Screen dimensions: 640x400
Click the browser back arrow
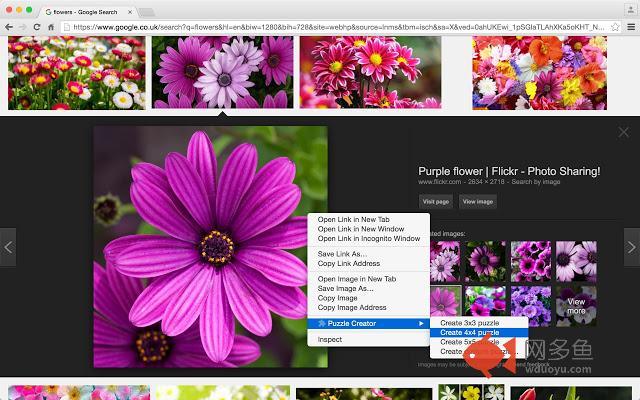tap(9, 27)
